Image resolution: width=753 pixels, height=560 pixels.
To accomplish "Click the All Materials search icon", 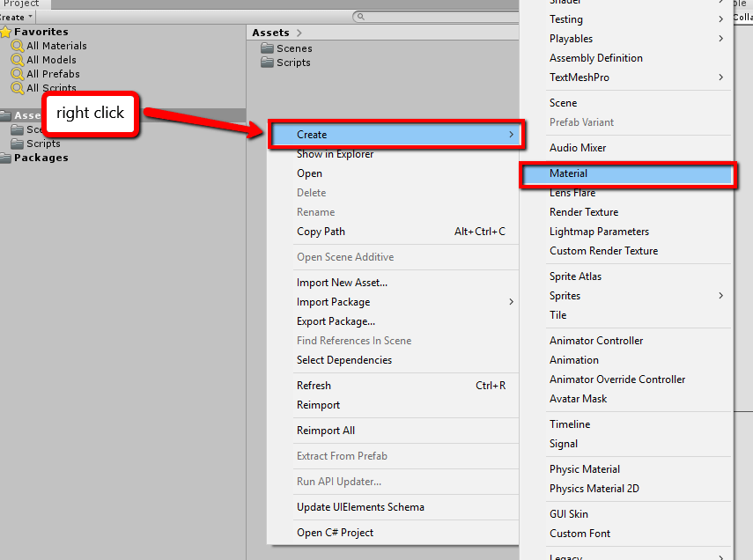I will pos(18,46).
